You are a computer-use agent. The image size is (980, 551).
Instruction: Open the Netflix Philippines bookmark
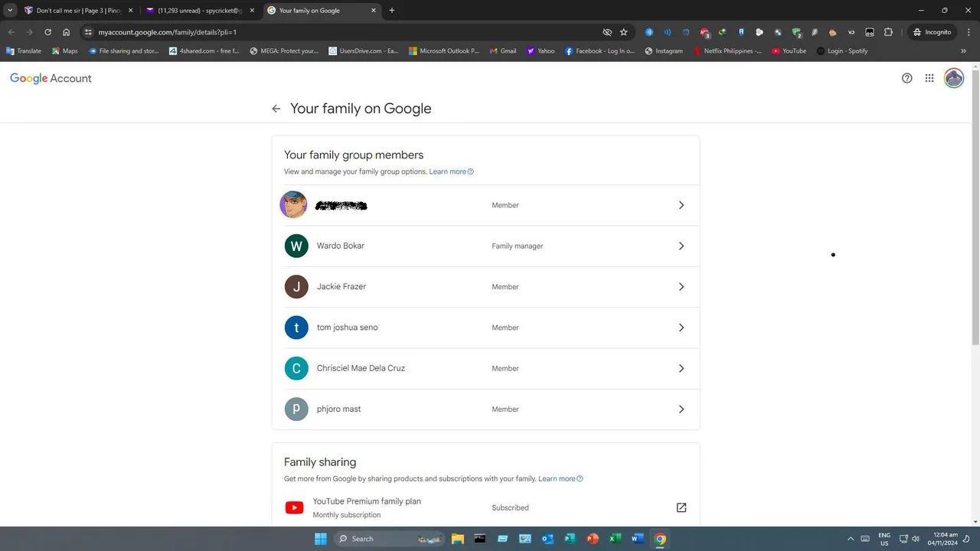728,51
